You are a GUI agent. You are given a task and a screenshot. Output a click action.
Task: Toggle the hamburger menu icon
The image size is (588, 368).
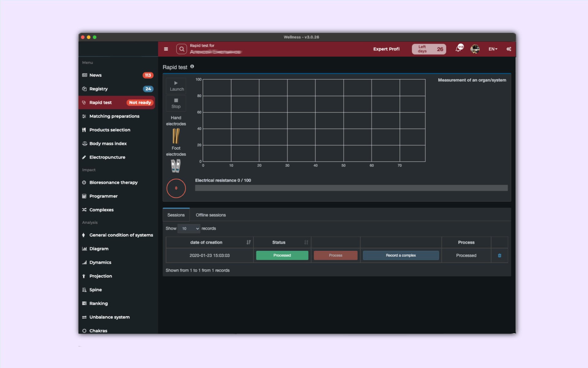[x=166, y=49]
